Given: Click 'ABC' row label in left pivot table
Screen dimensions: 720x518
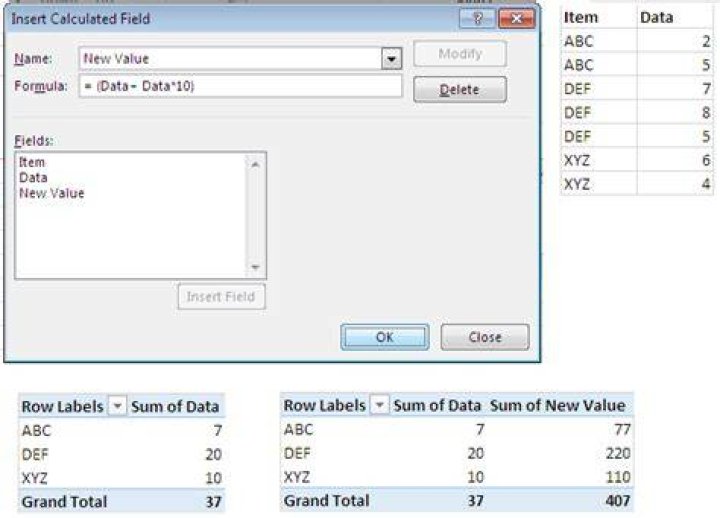Looking at the screenshot, I should pos(36,431).
